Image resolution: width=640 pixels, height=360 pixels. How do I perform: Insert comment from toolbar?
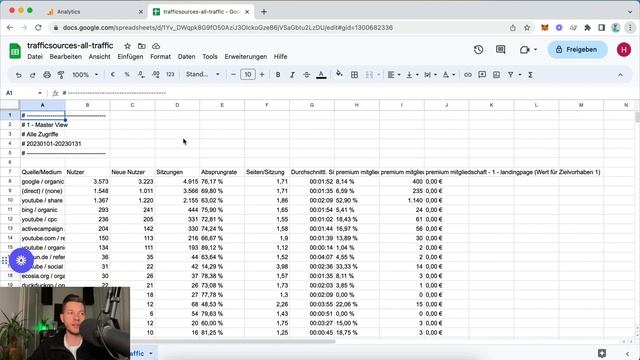point(482,75)
